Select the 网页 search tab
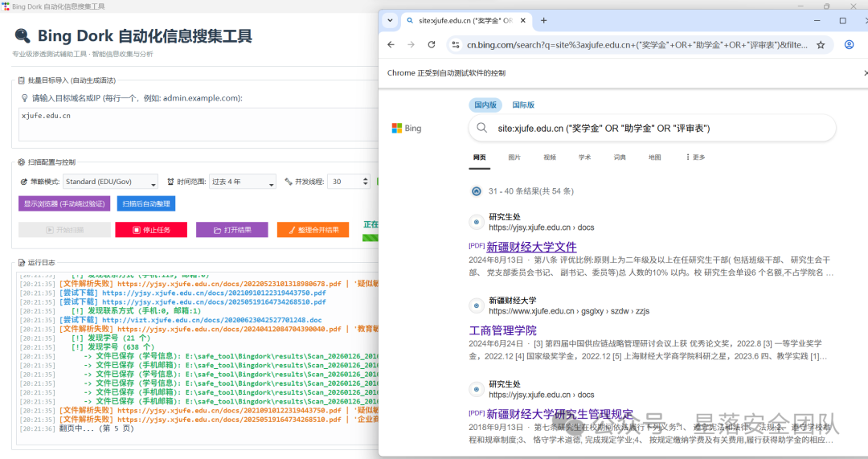This screenshot has width=868, height=459. 479,158
